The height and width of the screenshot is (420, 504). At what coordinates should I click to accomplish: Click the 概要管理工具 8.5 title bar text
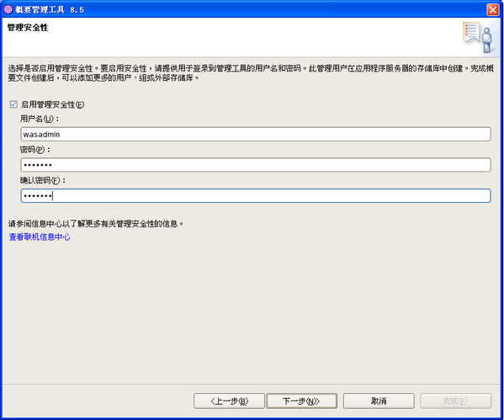50,9
